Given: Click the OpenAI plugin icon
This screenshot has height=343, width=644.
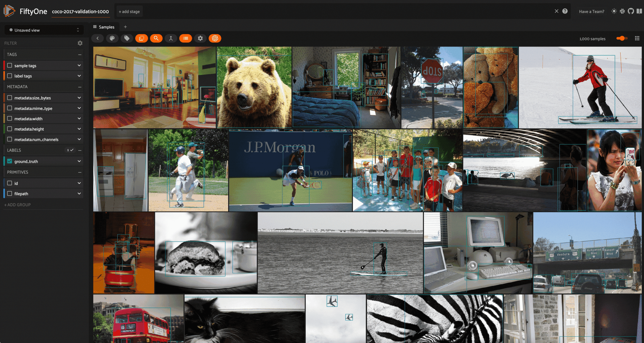Looking at the screenshot, I should coord(215,38).
